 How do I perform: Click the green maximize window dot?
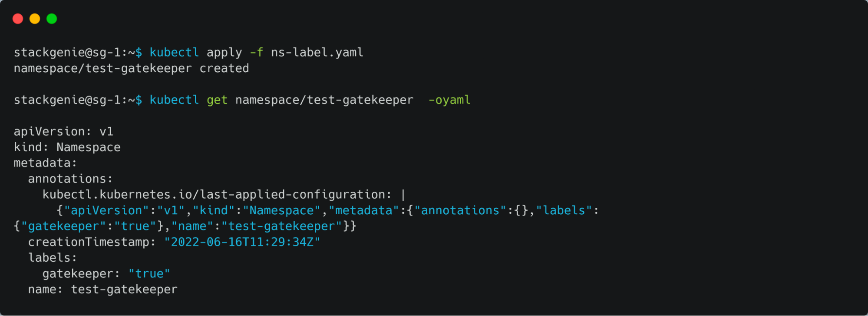pos(52,19)
